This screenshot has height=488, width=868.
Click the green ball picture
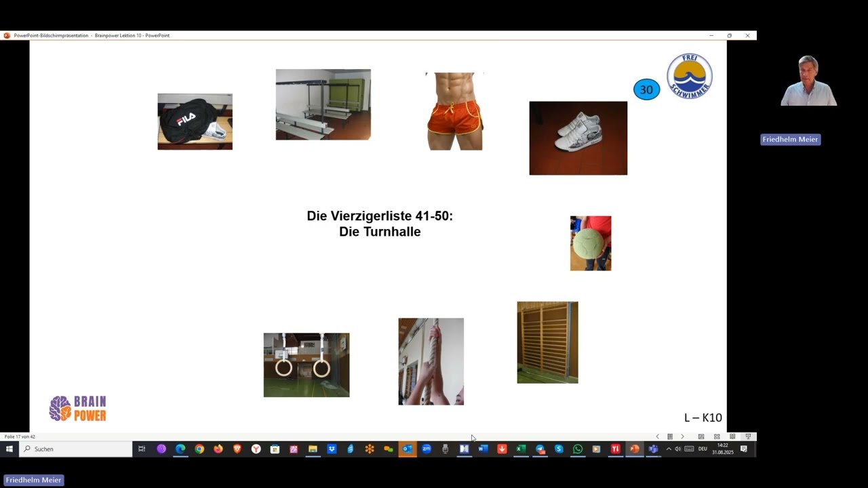(591, 243)
